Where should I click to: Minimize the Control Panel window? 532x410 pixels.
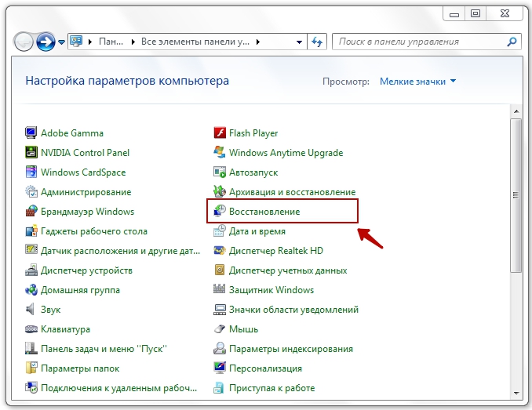[x=454, y=13]
